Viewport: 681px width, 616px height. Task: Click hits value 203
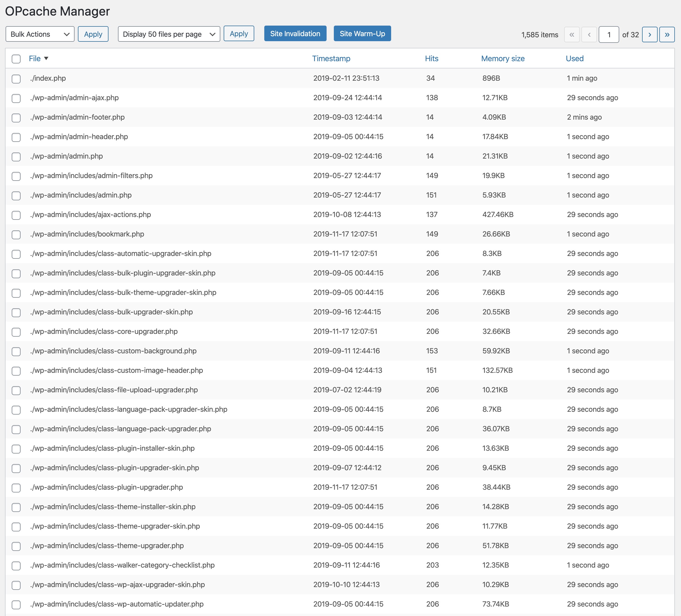(432, 565)
